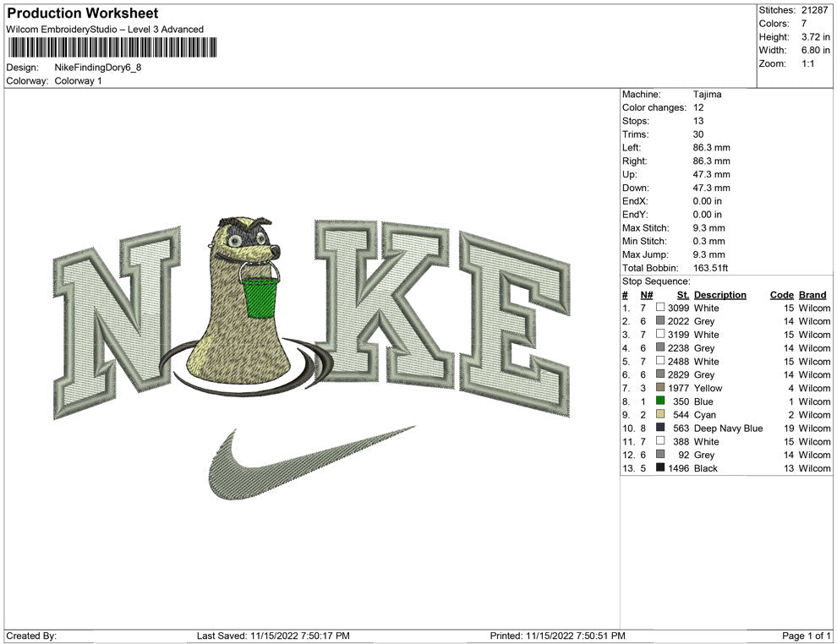
Task: Click the cream swatch beside 544 Cyan
Action: click(x=660, y=414)
